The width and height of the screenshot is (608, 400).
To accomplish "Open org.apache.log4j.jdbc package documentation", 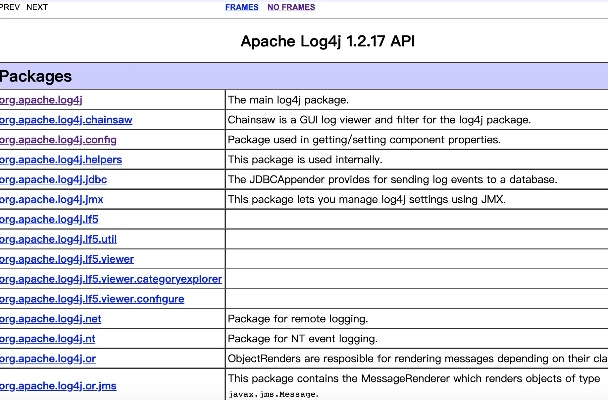I will click(x=55, y=180).
